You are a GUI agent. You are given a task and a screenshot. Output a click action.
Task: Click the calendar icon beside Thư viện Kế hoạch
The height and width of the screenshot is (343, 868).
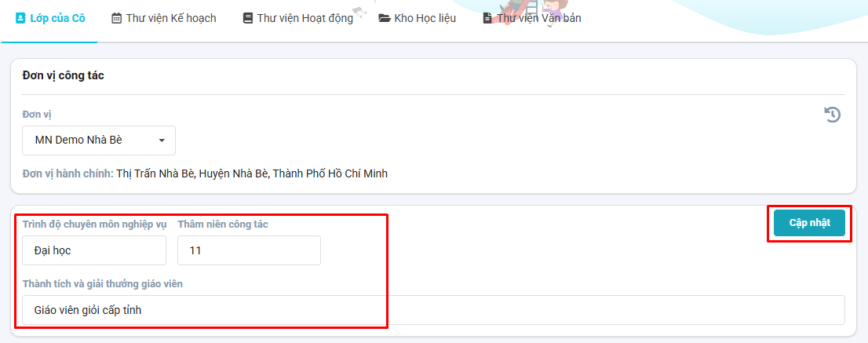pyautogui.click(x=116, y=18)
